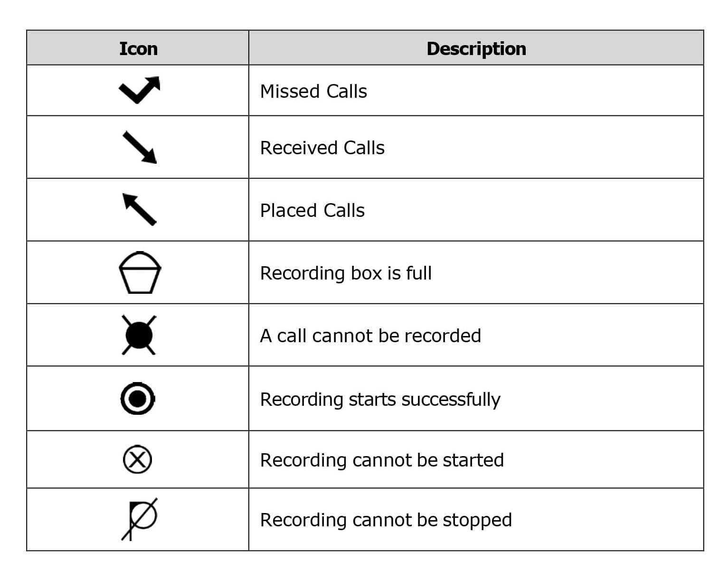Select the Placed Calls description text
The image size is (728, 570).
(312, 210)
